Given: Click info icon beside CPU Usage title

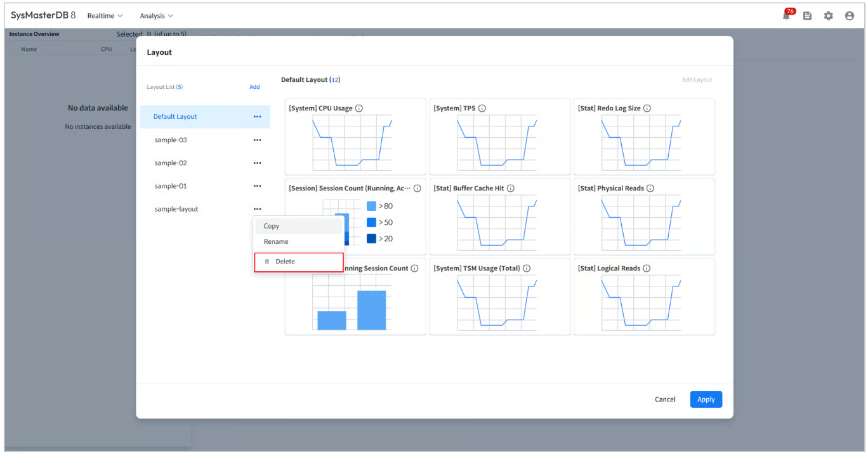Looking at the screenshot, I should coord(359,109).
